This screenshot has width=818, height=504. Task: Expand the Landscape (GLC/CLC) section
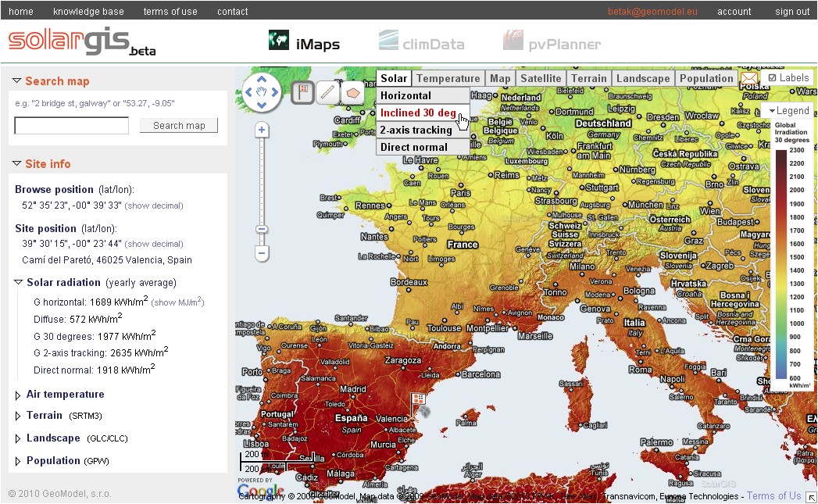pos(18,438)
